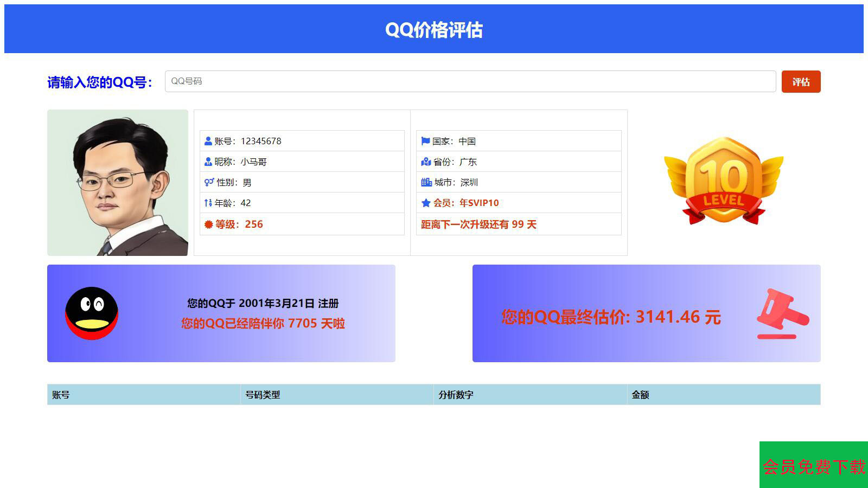Click the 年SVIP10 membership text
Viewport: 868px width, 488px height.
tap(479, 203)
